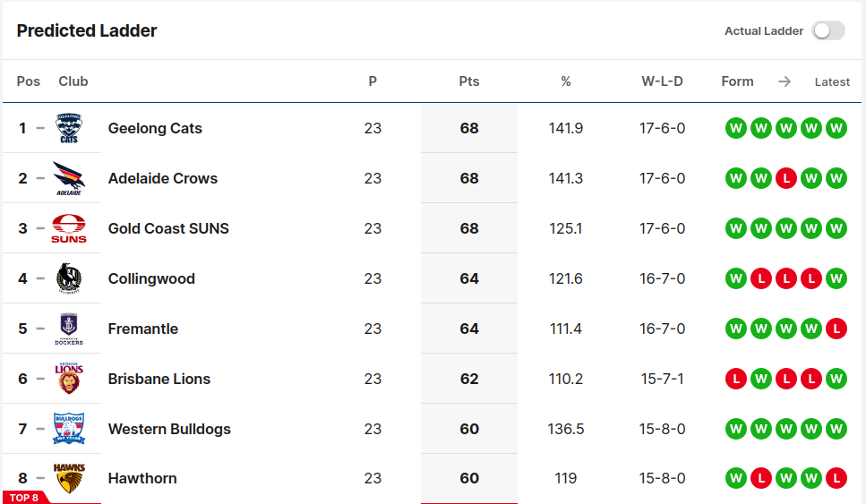Viewport: 866px width, 504px height.
Task: Click Adelaide Crows' percentage 141.3
Action: (x=566, y=178)
